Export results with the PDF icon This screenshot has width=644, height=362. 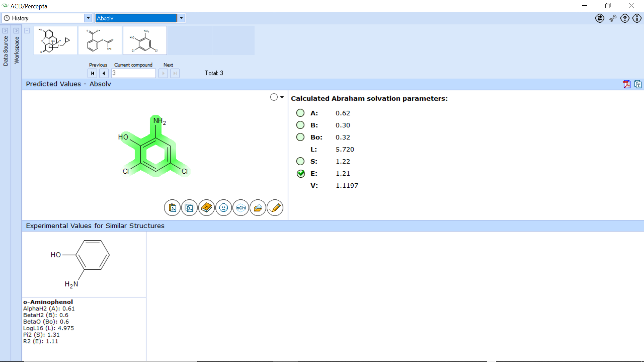click(627, 84)
